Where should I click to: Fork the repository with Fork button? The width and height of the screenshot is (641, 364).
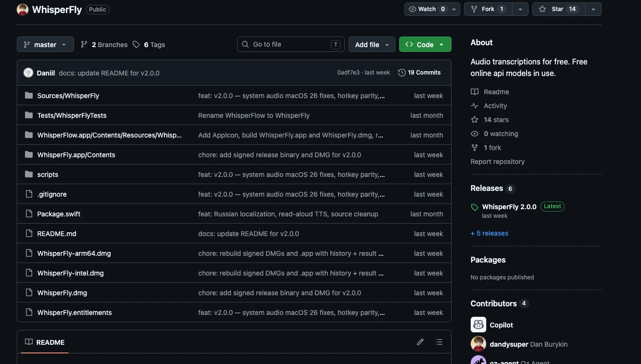coord(488,9)
